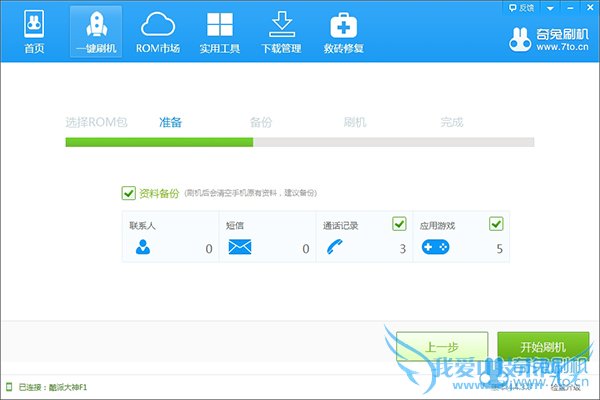This screenshot has width=600, height=400.
Task: Select the 选择ROM包 step
Action: point(96,122)
